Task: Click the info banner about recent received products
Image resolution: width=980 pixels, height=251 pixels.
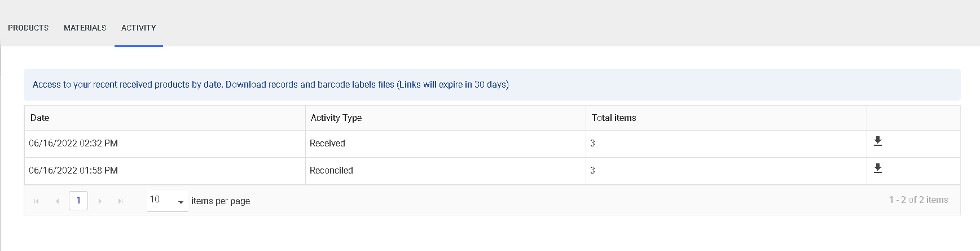Action: tap(492, 85)
